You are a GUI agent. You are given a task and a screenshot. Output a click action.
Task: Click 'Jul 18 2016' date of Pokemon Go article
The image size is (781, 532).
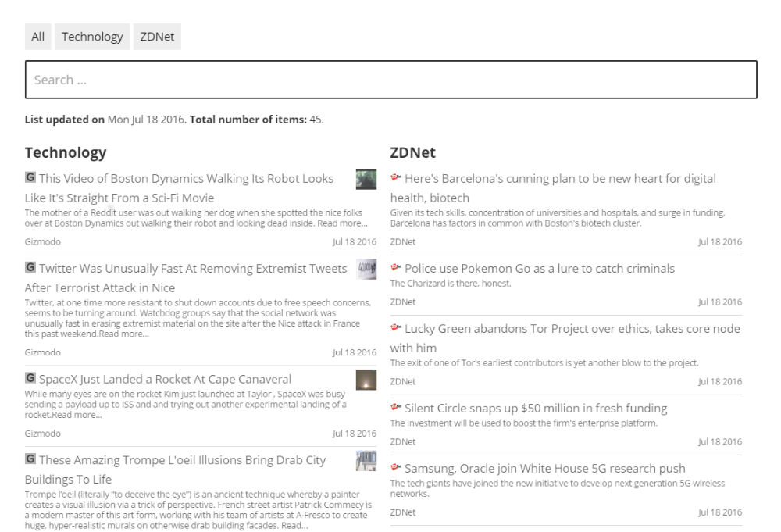point(720,302)
